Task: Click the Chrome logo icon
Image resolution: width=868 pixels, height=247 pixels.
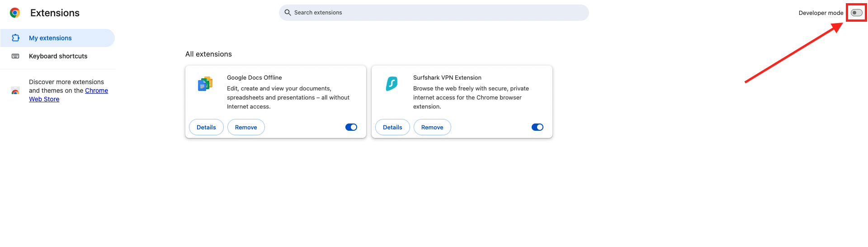Action: 15,13
